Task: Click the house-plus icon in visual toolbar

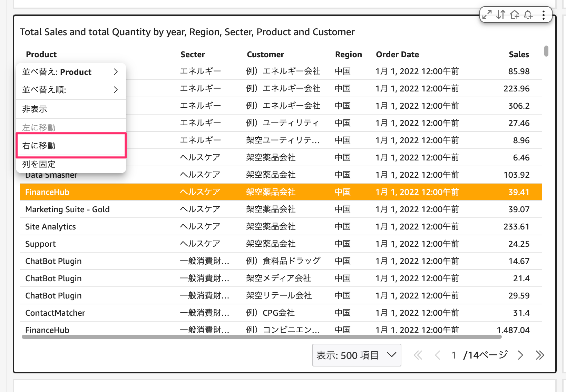Action: click(515, 15)
